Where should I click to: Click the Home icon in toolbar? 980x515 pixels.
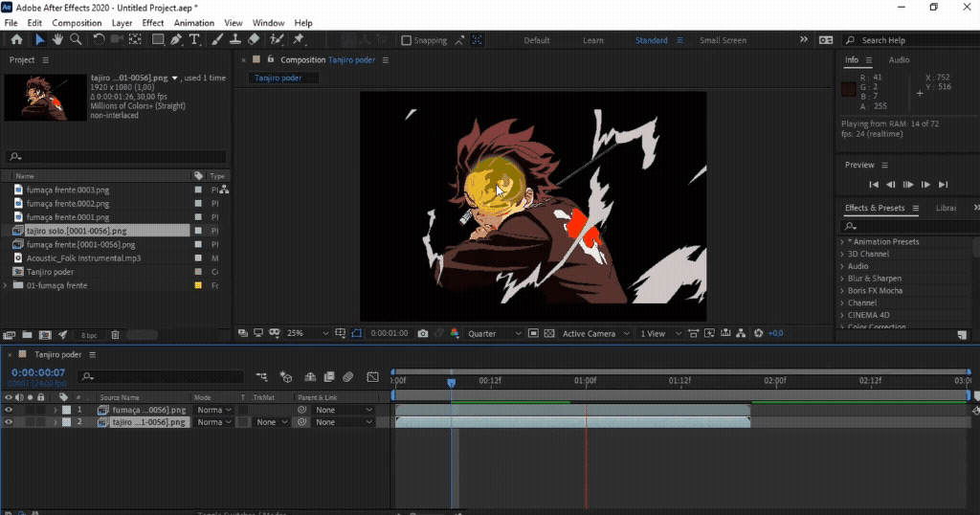16,40
